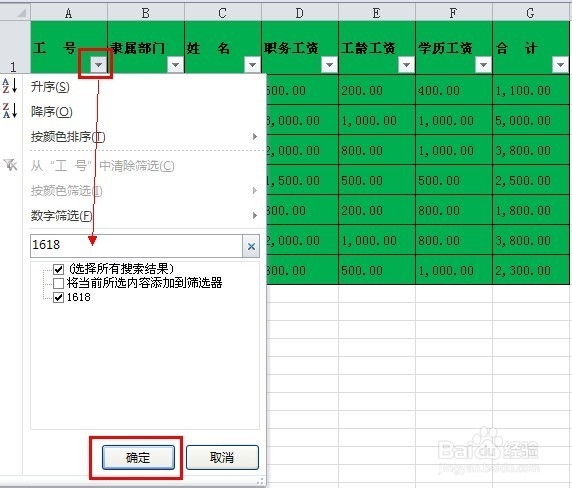Image resolution: width=572 pixels, height=488 pixels.
Task: Open the 姓名 filter dropdown
Action: 252,65
